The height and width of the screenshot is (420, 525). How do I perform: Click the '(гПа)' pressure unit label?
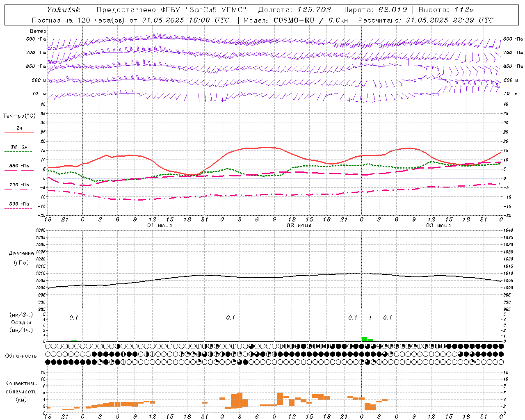point(21,262)
